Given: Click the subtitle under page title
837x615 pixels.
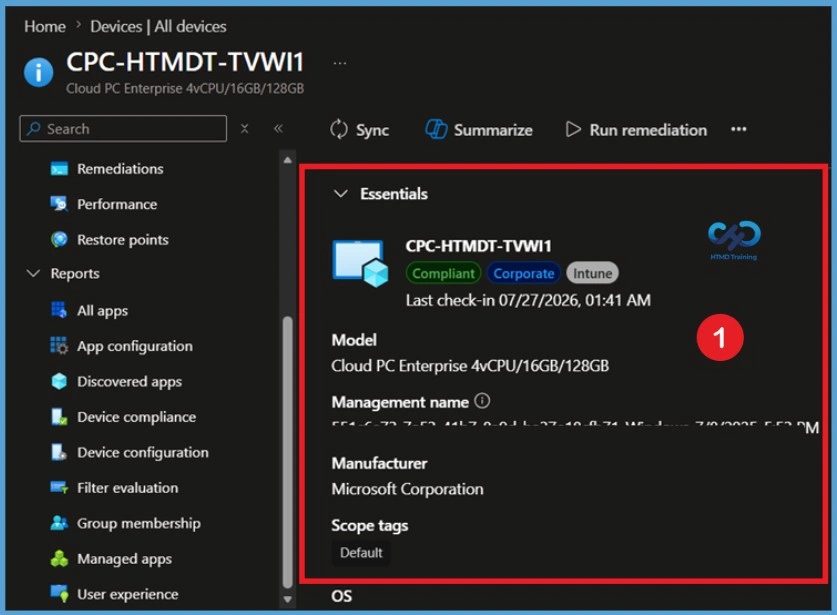Looking at the screenshot, I should (x=185, y=89).
